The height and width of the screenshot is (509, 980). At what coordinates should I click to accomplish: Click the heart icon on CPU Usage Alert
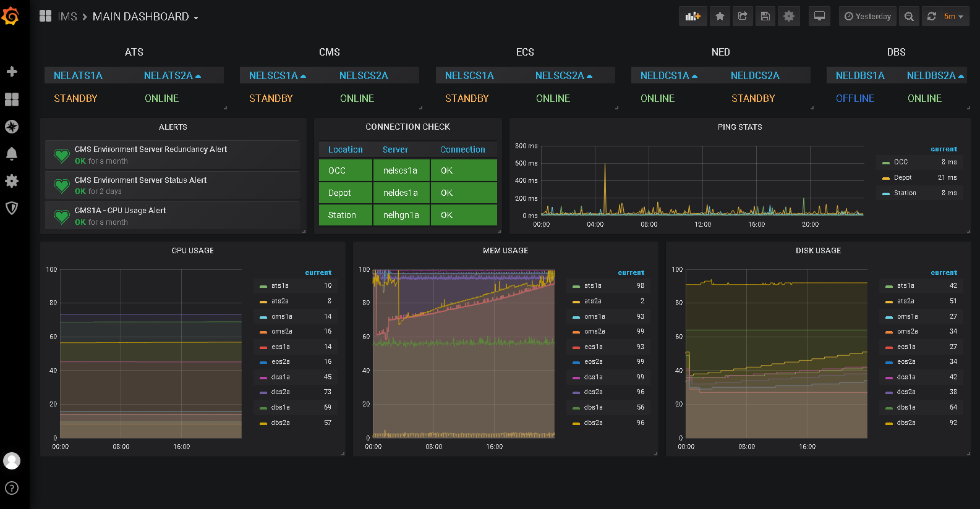[x=61, y=216]
